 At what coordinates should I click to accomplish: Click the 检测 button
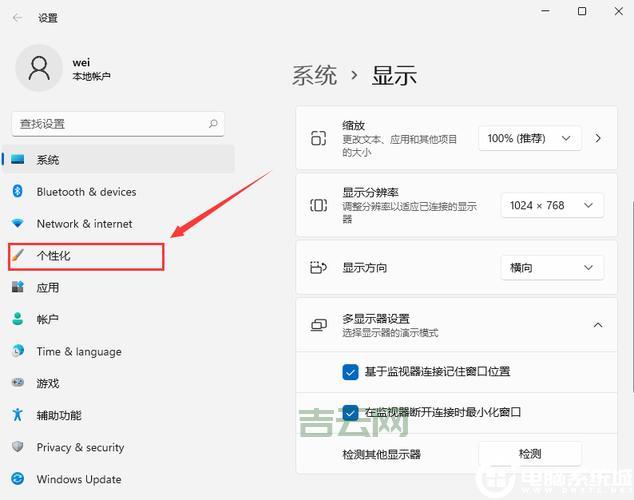pos(530,454)
